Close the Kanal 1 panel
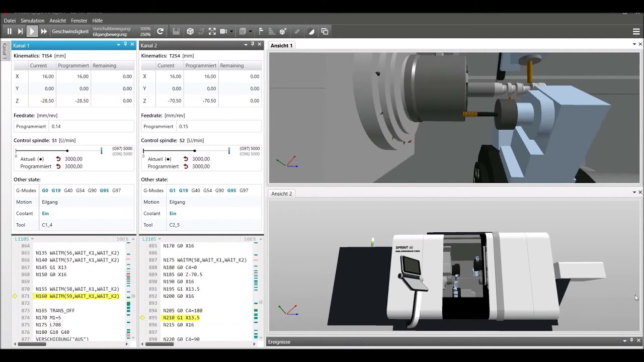 (x=132, y=44)
